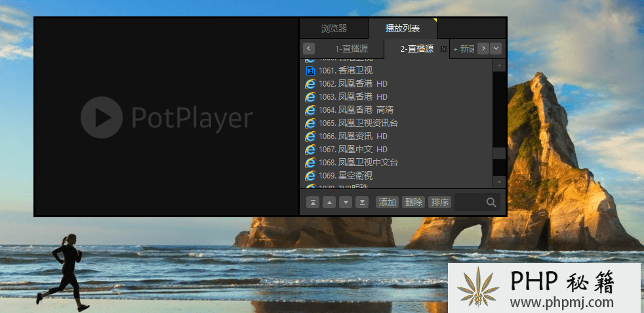Select the 2-直播源 playlist tab
This screenshot has height=313, width=644.
pos(417,49)
